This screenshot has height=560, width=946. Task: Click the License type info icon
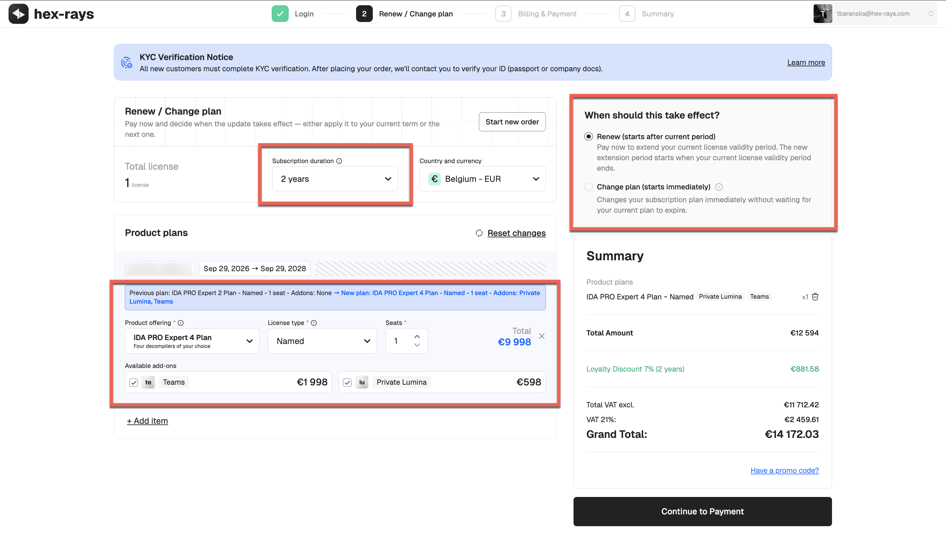pos(314,323)
